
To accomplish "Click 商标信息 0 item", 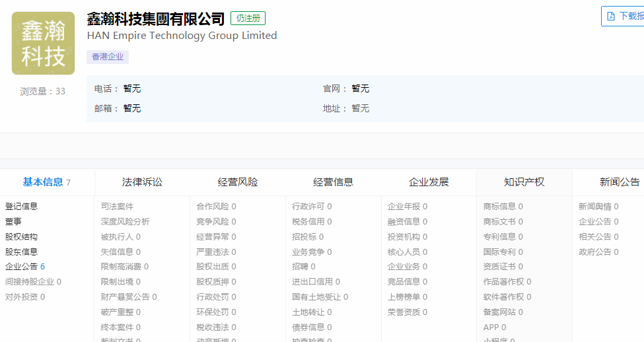I will coord(503,207).
